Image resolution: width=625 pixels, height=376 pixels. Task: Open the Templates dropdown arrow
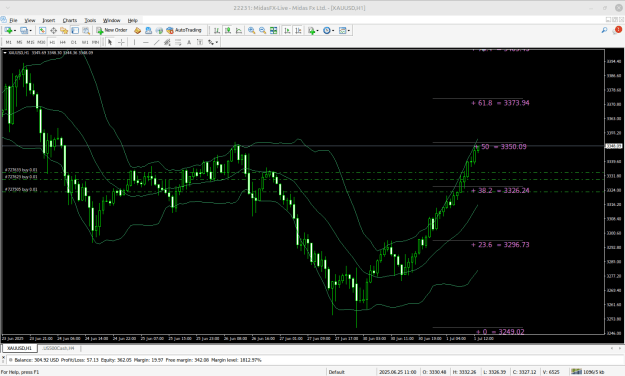[x=349, y=30]
